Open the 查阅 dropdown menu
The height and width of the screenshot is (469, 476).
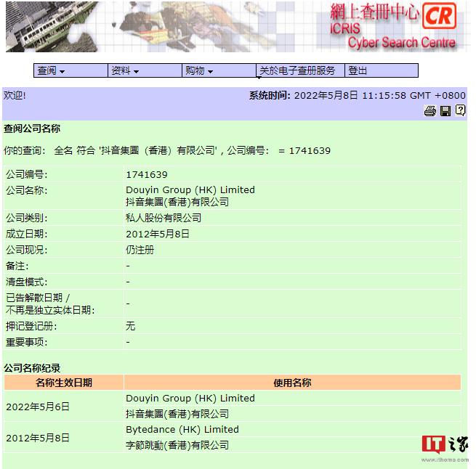pyautogui.click(x=70, y=70)
